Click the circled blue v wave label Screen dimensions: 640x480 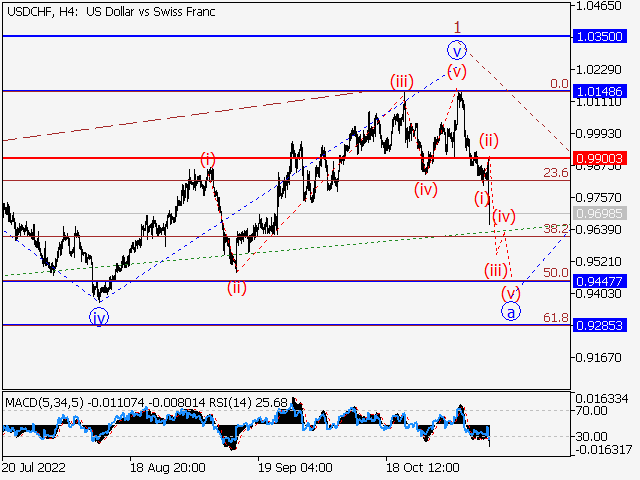pyautogui.click(x=457, y=50)
